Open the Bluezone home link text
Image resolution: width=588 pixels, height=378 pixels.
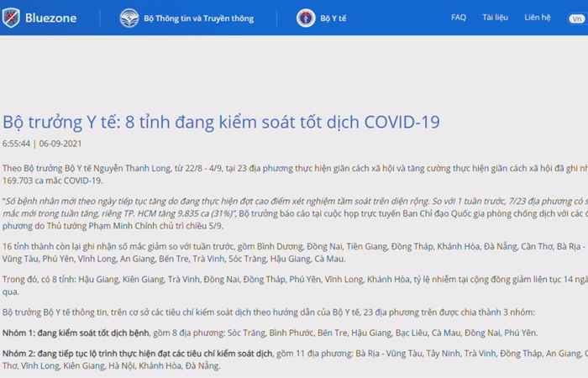click(50, 18)
